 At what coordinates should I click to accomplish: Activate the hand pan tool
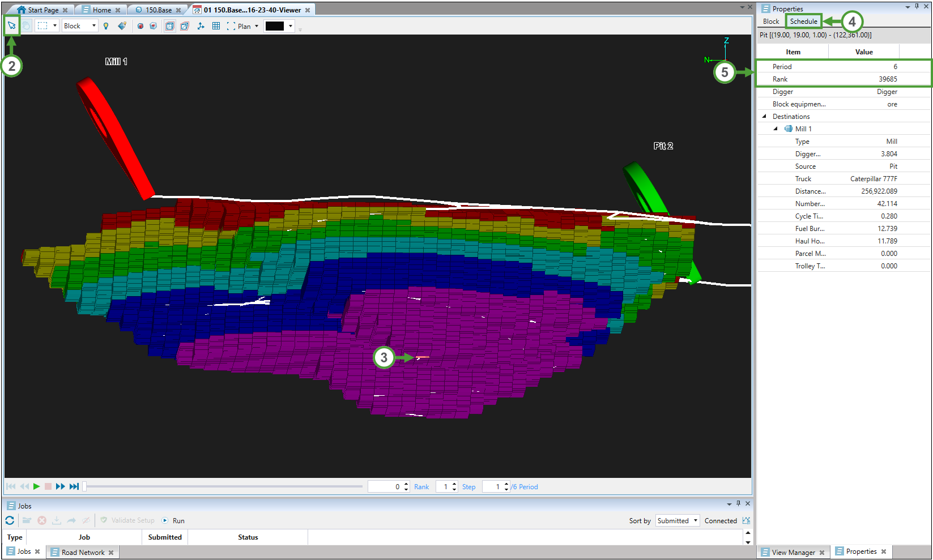pos(27,25)
